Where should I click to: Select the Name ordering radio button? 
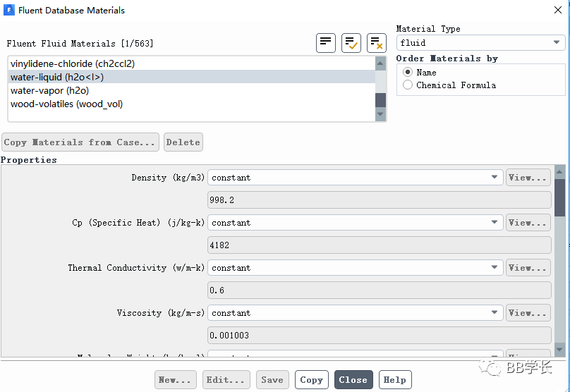(x=408, y=72)
